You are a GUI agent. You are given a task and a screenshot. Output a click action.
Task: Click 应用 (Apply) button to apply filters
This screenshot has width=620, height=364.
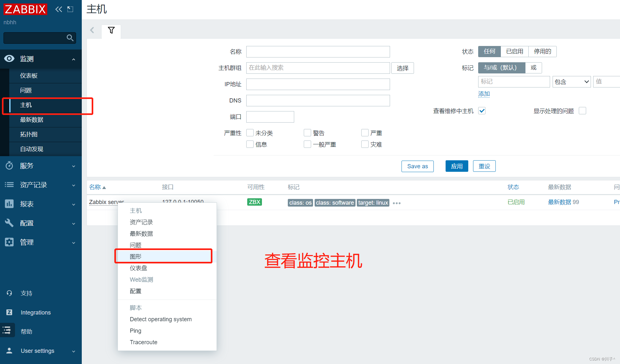click(457, 166)
